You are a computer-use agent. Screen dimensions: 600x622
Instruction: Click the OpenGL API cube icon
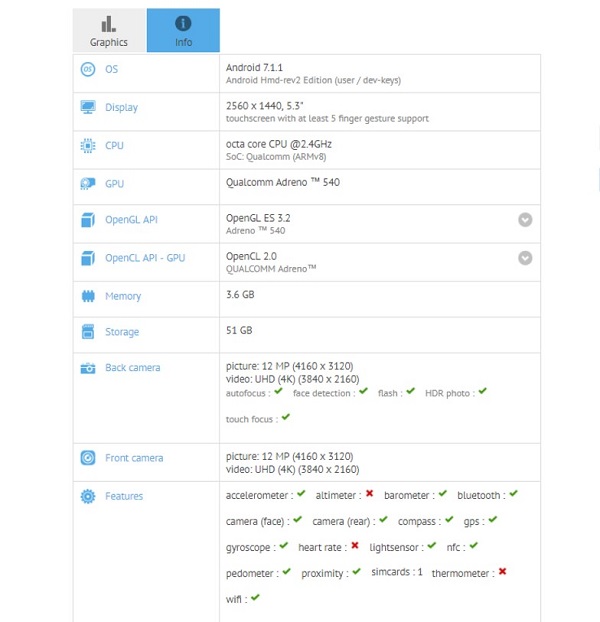[88, 220]
